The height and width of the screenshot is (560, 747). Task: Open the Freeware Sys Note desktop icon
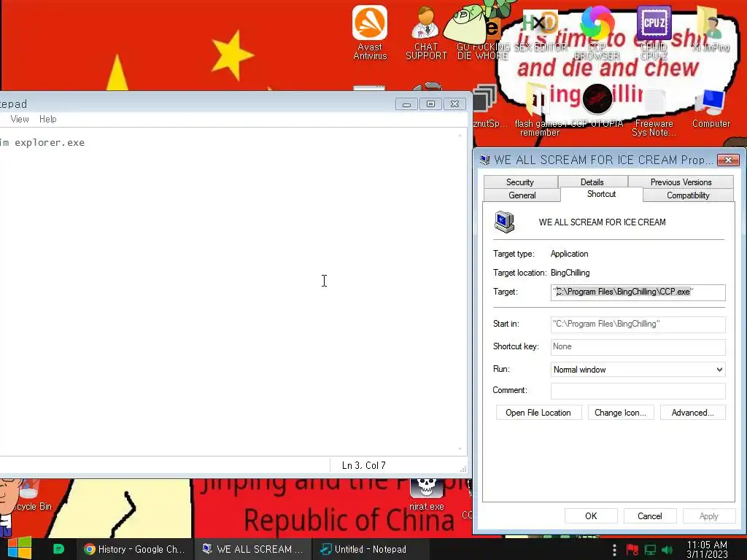[654, 112]
